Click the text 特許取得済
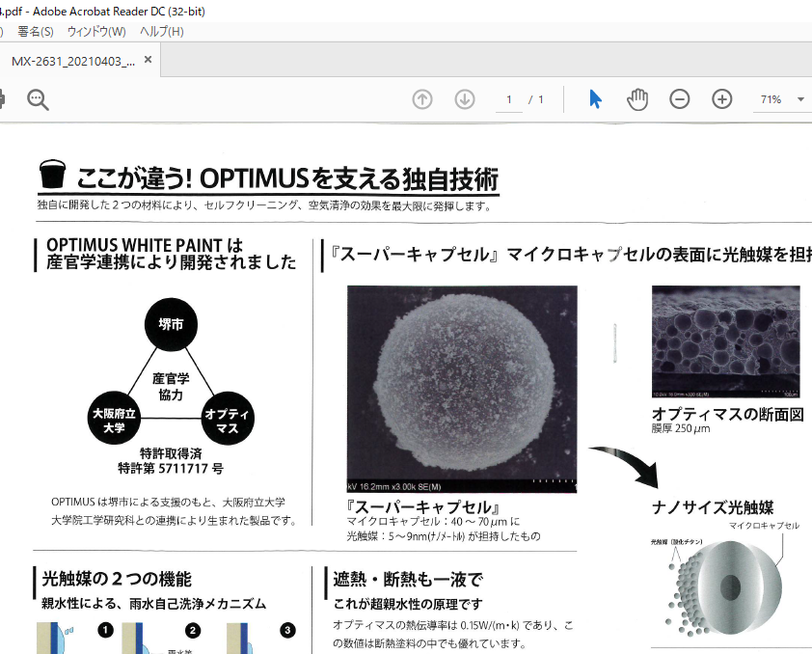 click(x=171, y=454)
